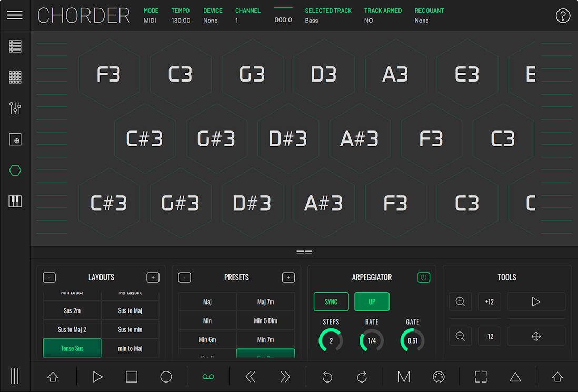Select the Min 7m preset
Viewport: 578px width, 392px height.
coord(265,339)
